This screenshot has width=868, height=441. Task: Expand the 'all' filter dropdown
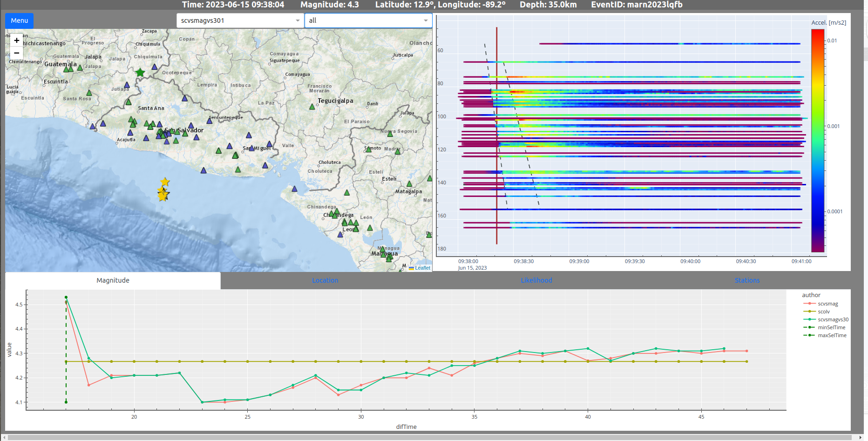pyautogui.click(x=368, y=20)
